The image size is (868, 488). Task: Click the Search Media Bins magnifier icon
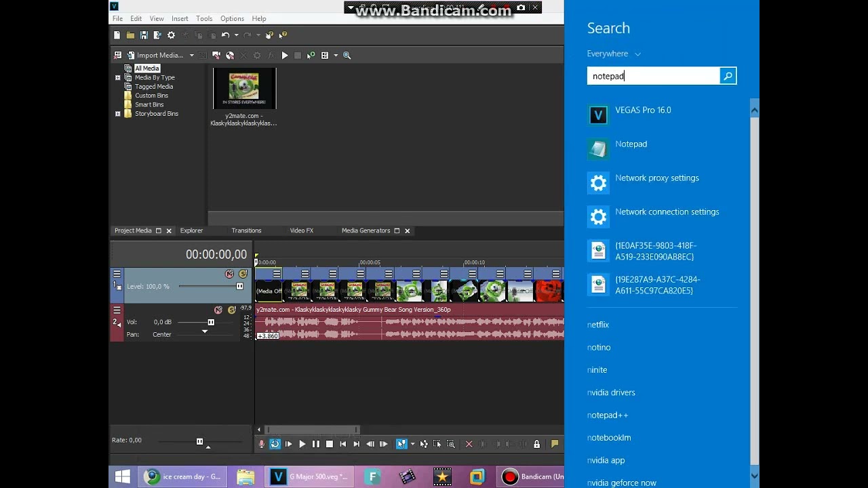point(347,56)
